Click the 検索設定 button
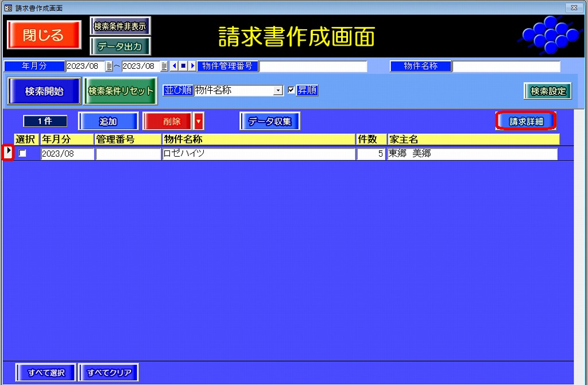588x385 pixels. click(x=547, y=91)
